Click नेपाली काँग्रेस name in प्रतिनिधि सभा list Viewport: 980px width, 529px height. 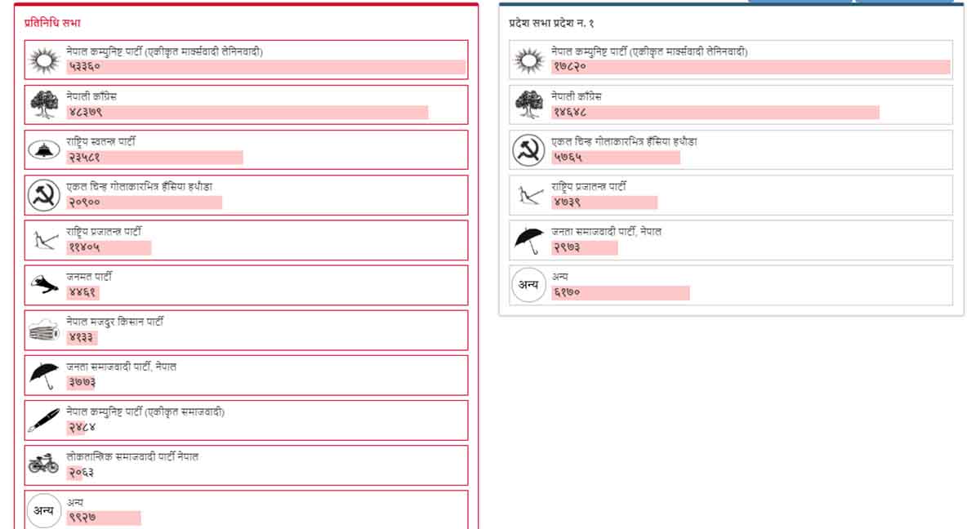(x=92, y=96)
